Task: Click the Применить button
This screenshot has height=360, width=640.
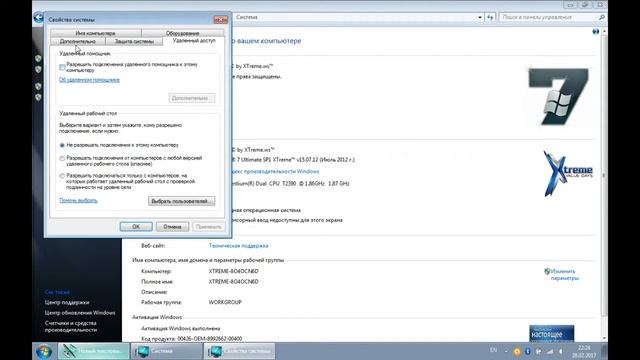Action: pos(209,227)
